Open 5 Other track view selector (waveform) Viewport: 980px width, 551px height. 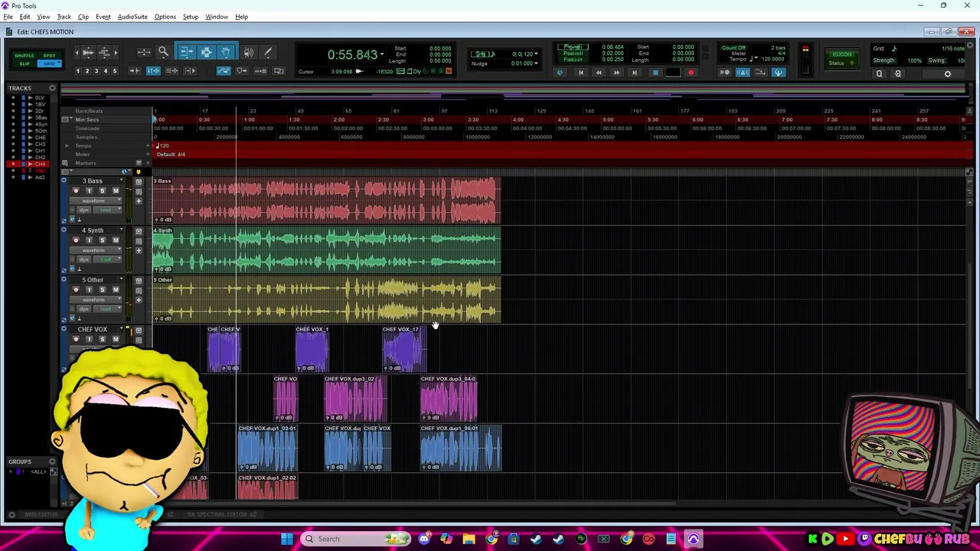(97, 299)
